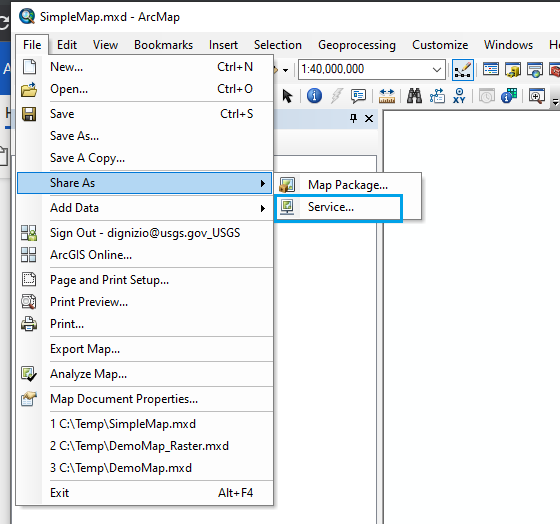The height and width of the screenshot is (524, 560).
Task: Click the Time Slider icon
Action: coord(486,96)
